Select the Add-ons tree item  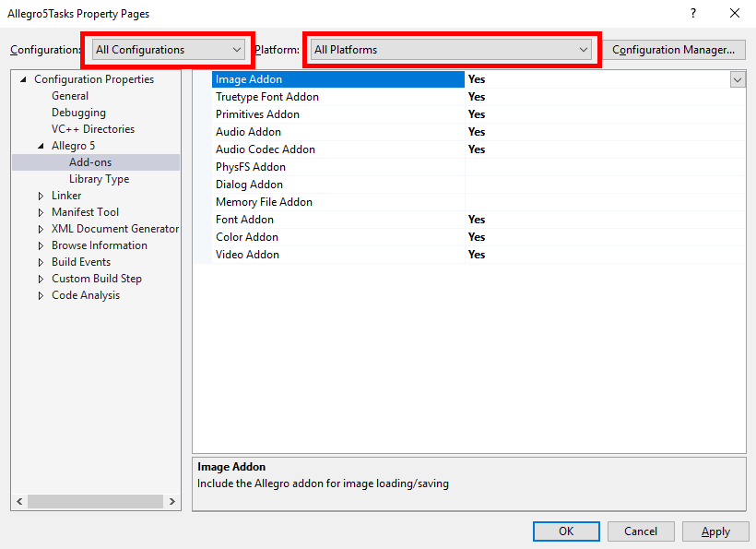pyautogui.click(x=90, y=162)
